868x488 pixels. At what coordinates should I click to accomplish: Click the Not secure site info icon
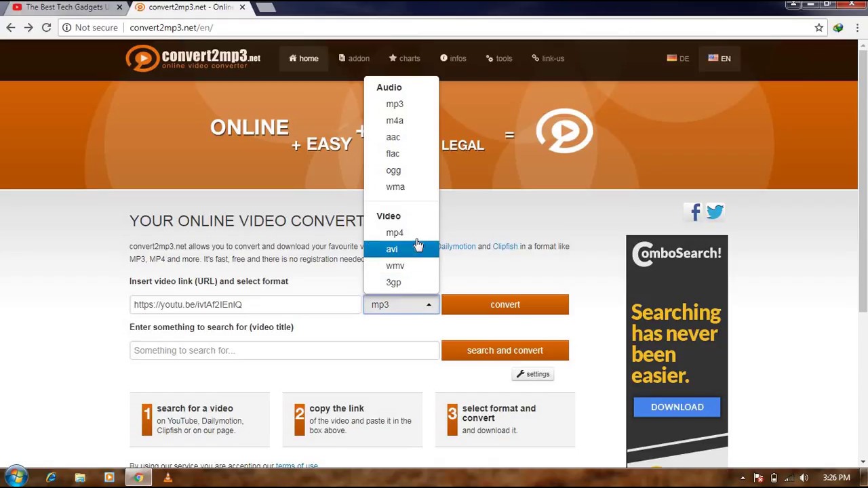(x=66, y=28)
